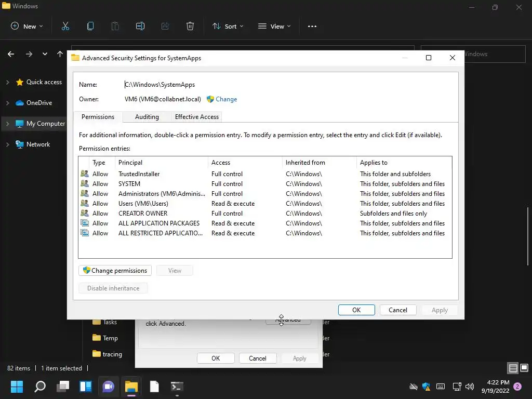Click the Disable inheritance button
This screenshot has width=532, height=399.
pos(113,288)
